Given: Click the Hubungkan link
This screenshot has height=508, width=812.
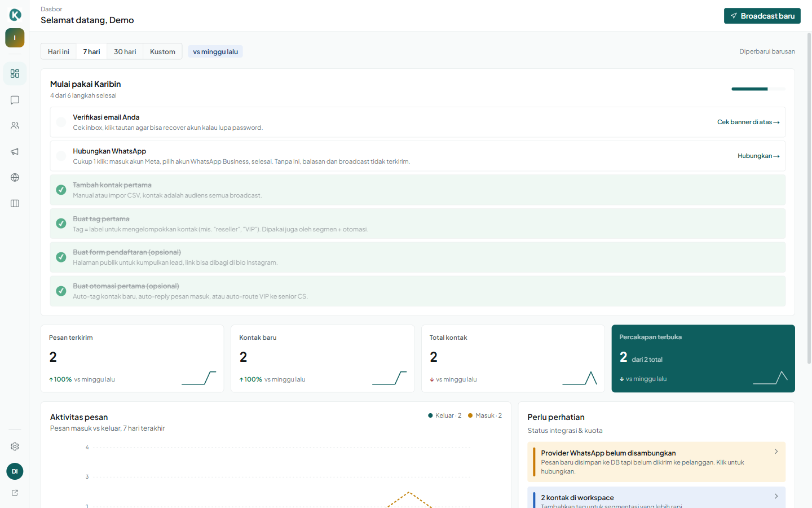Looking at the screenshot, I should coord(758,156).
